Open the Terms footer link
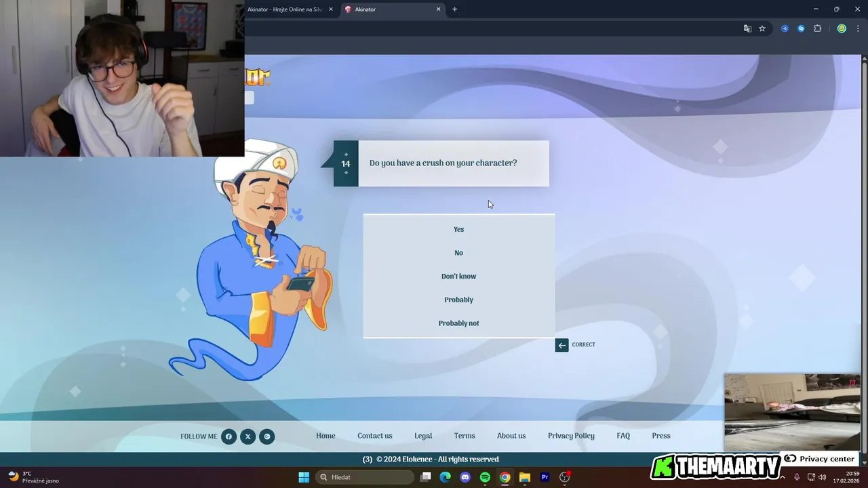The image size is (868, 488). click(465, 436)
